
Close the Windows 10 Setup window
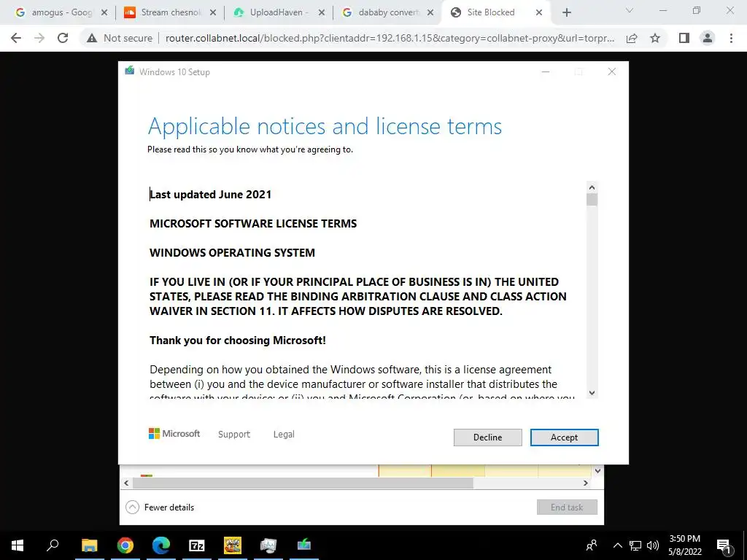[x=612, y=72]
